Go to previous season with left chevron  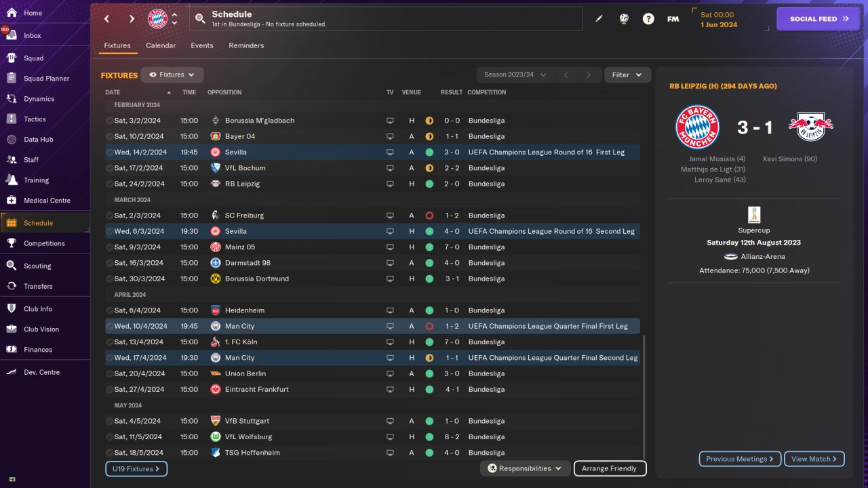[x=566, y=75]
